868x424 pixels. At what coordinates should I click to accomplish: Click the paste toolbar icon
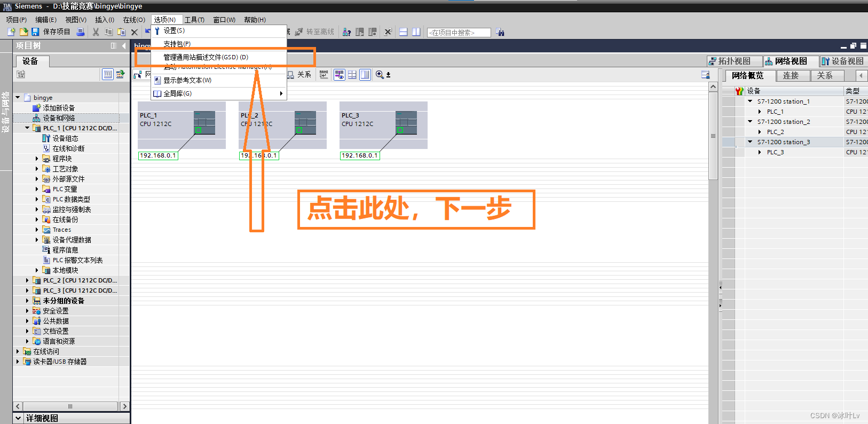tap(121, 32)
